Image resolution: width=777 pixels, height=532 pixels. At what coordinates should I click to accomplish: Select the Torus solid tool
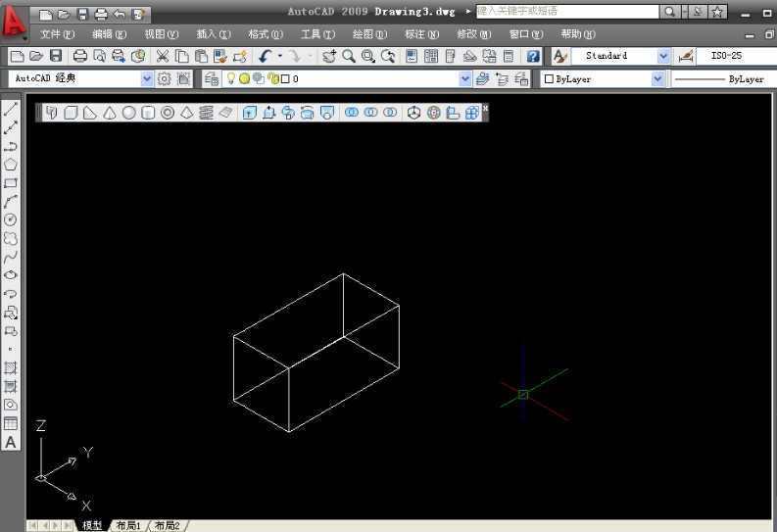click(x=168, y=113)
